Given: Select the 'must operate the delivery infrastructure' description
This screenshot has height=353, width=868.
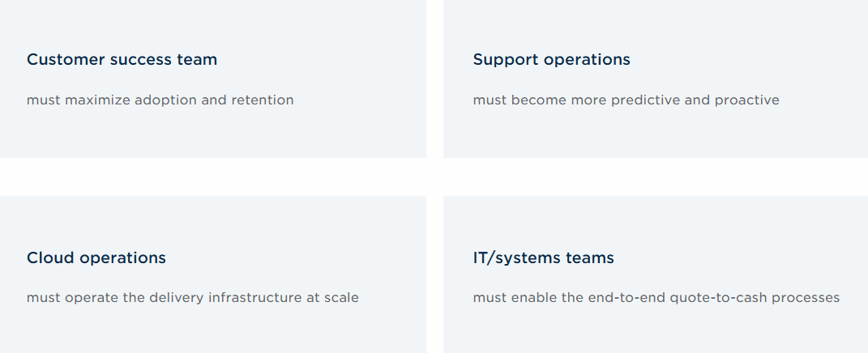Looking at the screenshot, I should tap(192, 298).
